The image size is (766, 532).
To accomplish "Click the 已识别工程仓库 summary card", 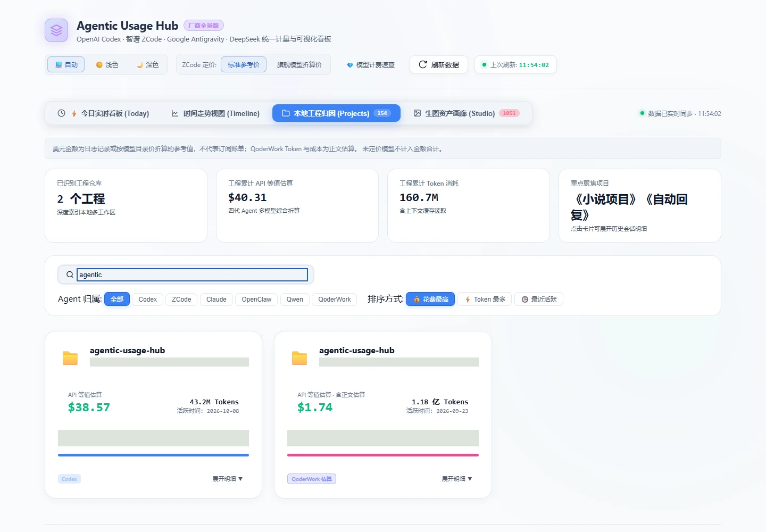I will pos(126,206).
